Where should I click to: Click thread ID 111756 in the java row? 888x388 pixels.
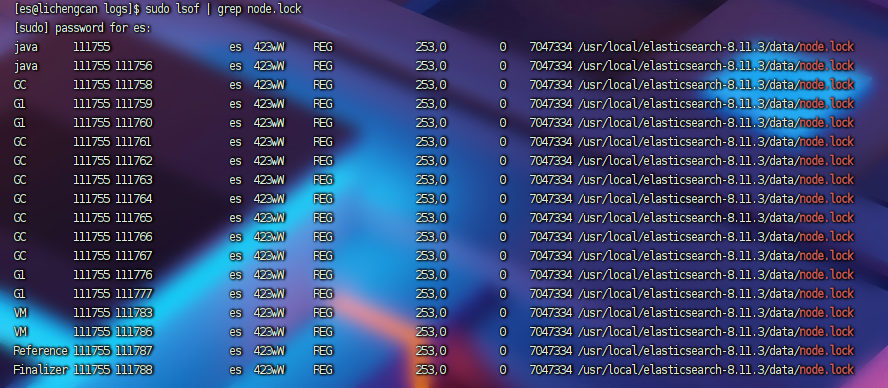click(134, 66)
